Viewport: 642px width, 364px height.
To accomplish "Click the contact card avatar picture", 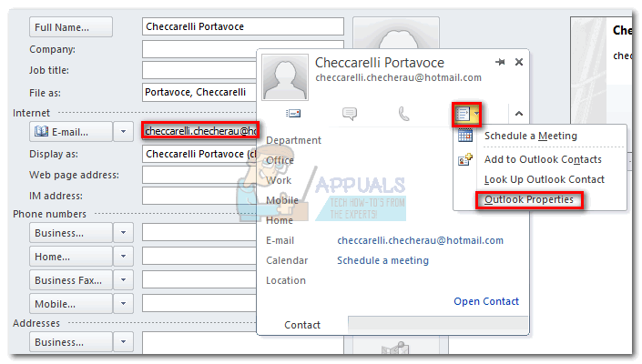I will click(285, 77).
